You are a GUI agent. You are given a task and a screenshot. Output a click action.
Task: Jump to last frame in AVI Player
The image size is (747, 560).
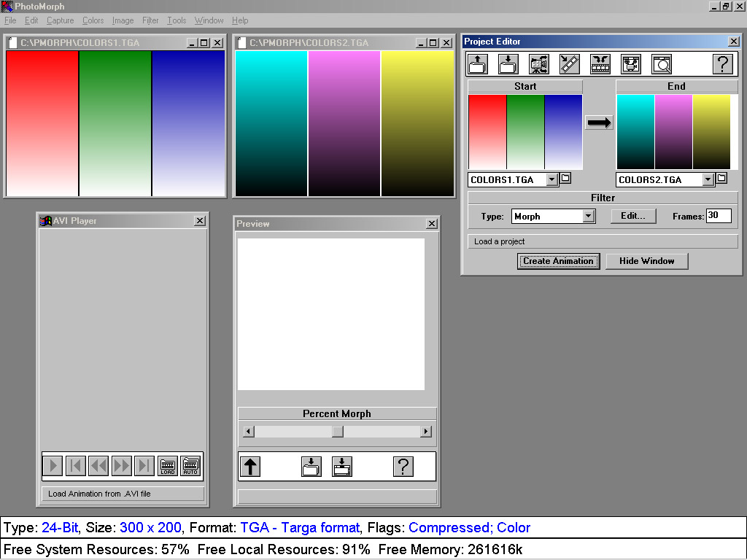coord(144,465)
